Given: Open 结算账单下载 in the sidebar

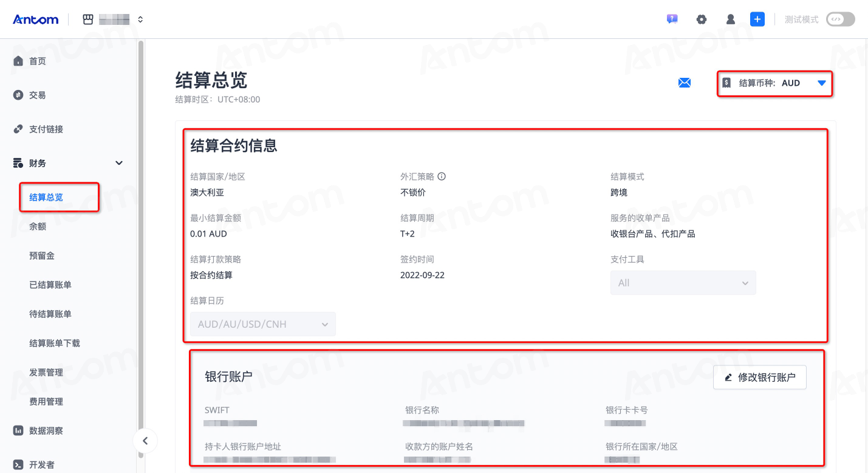Looking at the screenshot, I should point(55,343).
